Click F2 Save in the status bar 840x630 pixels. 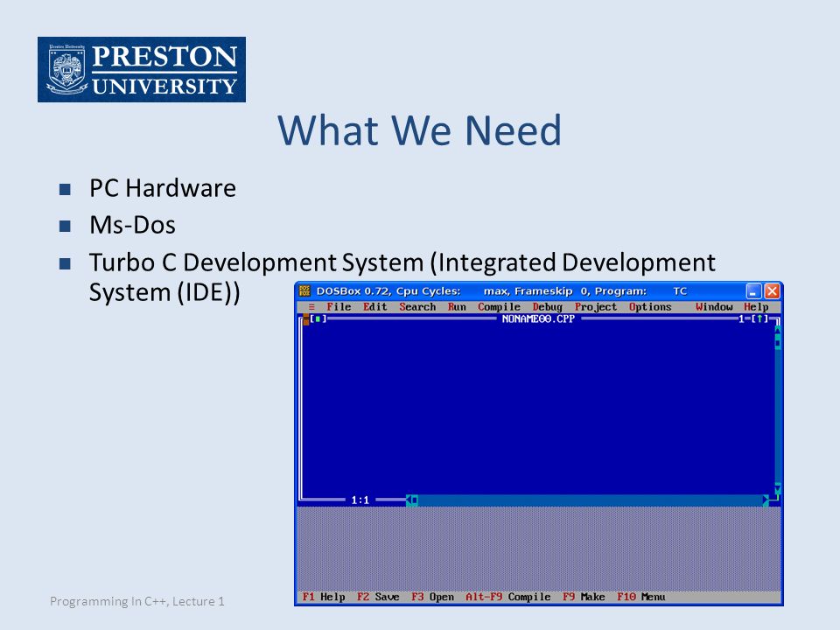click(378, 597)
